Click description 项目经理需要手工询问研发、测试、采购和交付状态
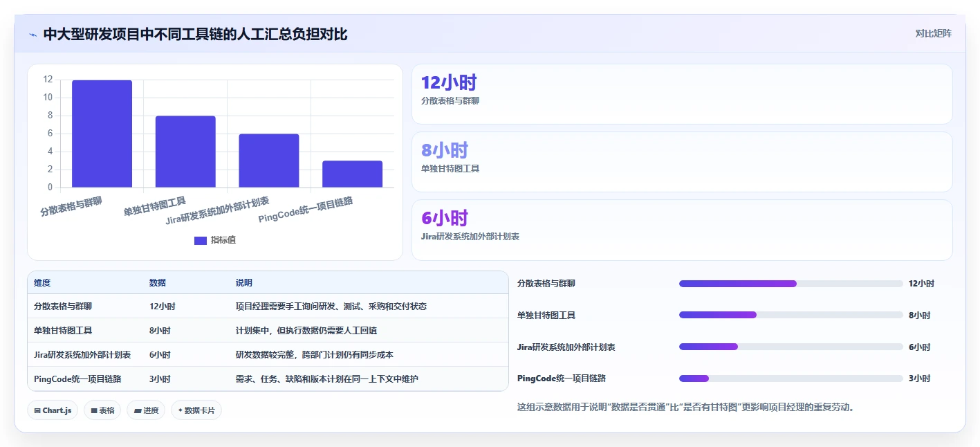 331,307
